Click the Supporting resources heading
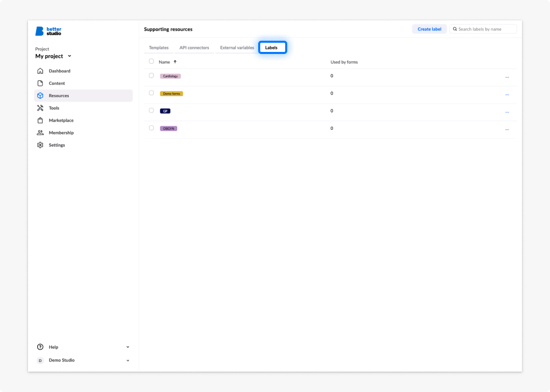Image resolution: width=550 pixels, height=392 pixels. (x=168, y=29)
